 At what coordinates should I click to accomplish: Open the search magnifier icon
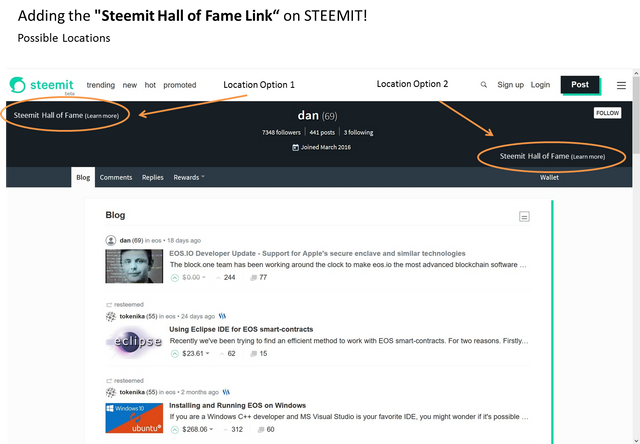click(484, 85)
